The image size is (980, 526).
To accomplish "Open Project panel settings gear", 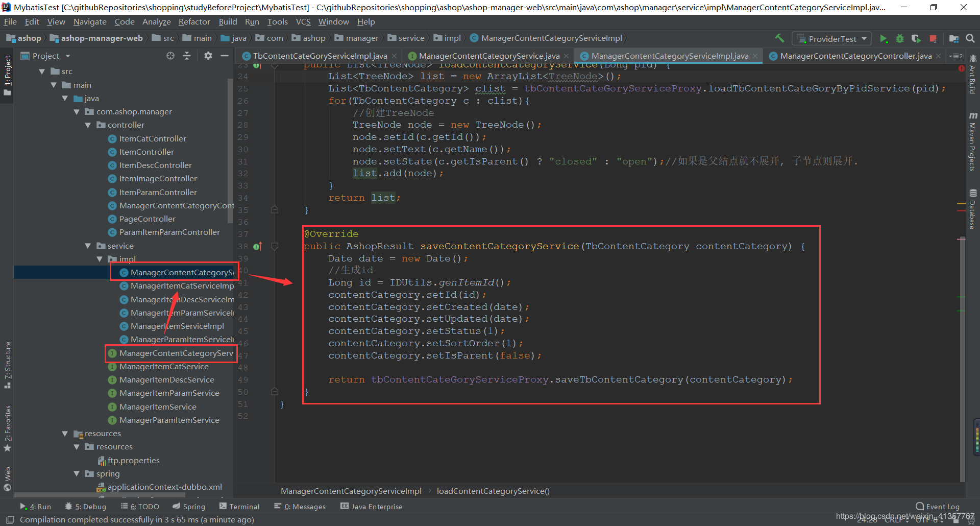I will [x=208, y=56].
